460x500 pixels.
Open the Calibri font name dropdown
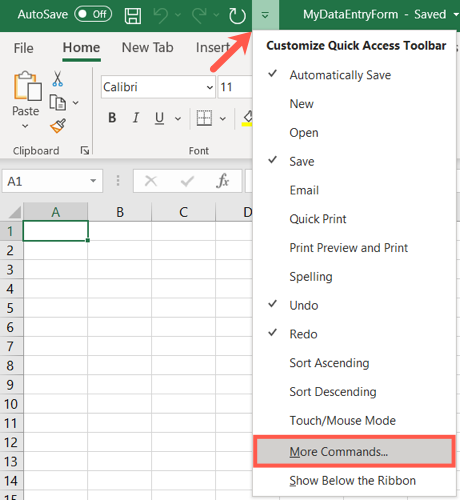(209, 87)
